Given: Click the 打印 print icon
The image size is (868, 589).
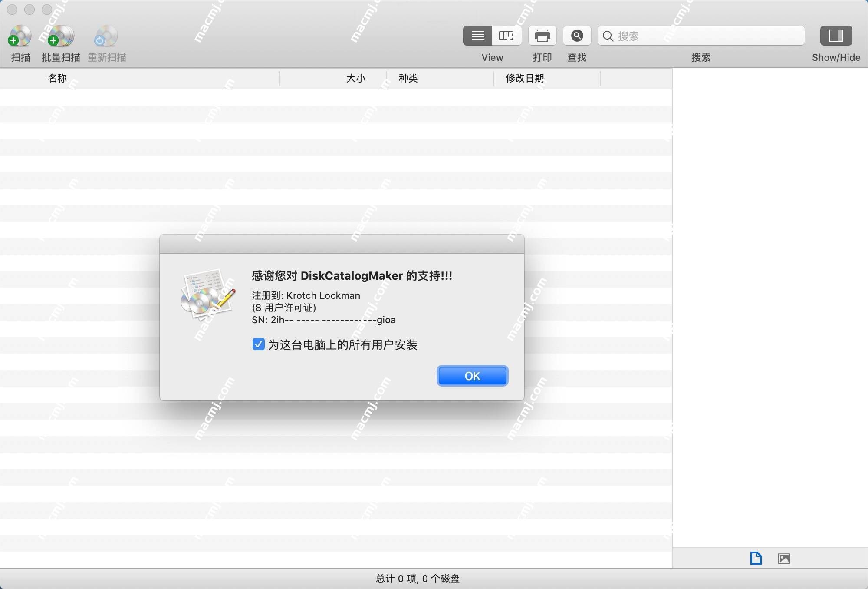Looking at the screenshot, I should tap(542, 36).
